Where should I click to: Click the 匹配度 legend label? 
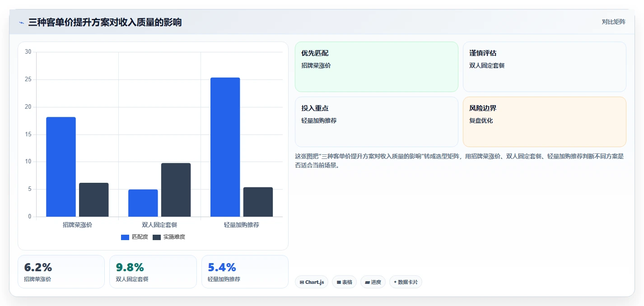click(140, 237)
